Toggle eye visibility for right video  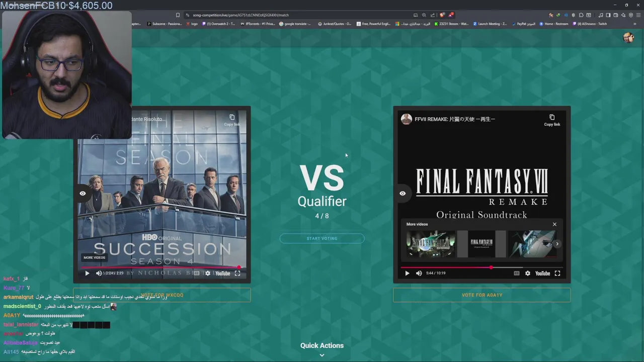coord(403,193)
